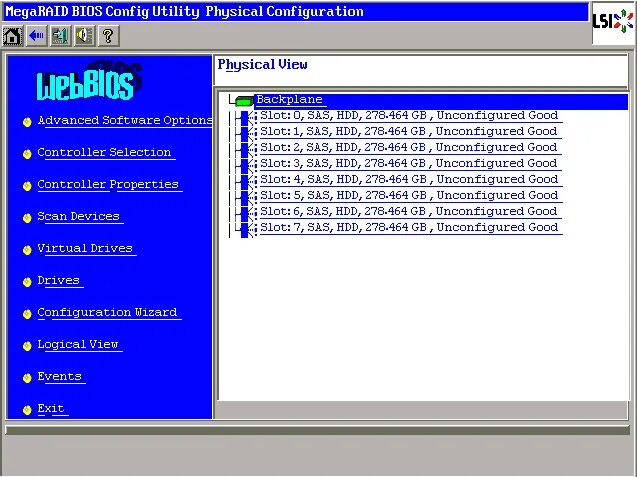
Task: Select Slot: 6 Unconfigured Good drive
Action: pos(409,212)
